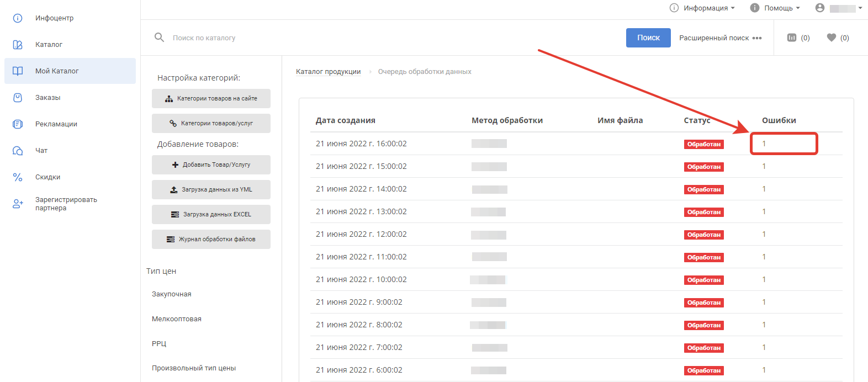Open Зарегистрировать партнера menu item
Viewport: 868px width, 382px height.
(66, 204)
